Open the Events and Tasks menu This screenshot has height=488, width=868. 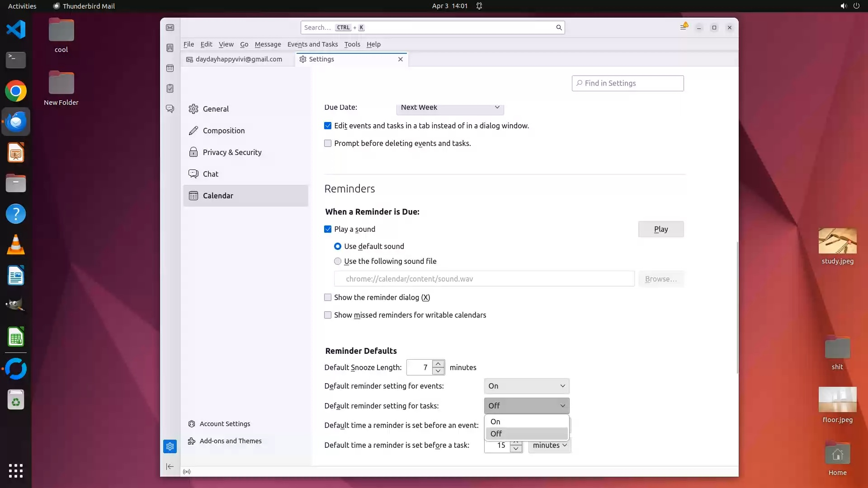[312, 44]
